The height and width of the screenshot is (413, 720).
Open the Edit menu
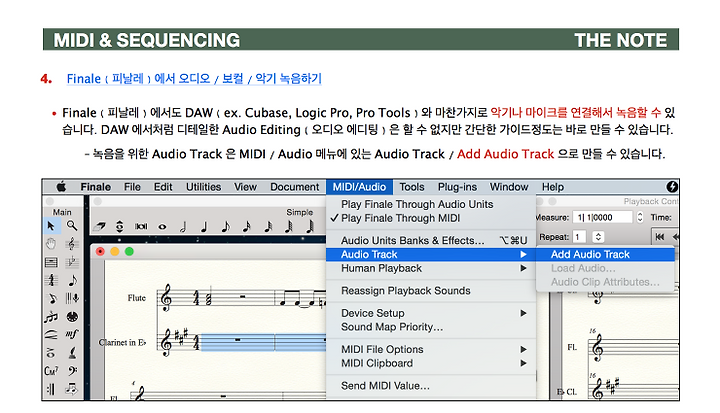pyautogui.click(x=163, y=187)
